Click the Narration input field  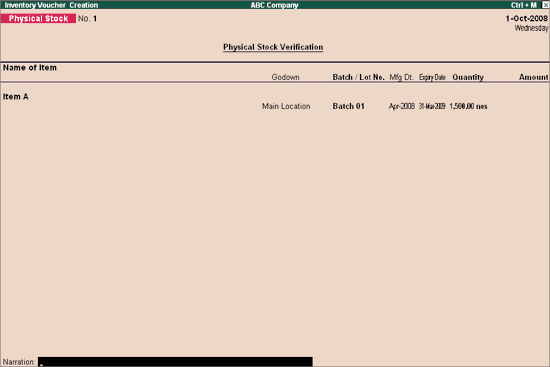(x=175, y=362)
